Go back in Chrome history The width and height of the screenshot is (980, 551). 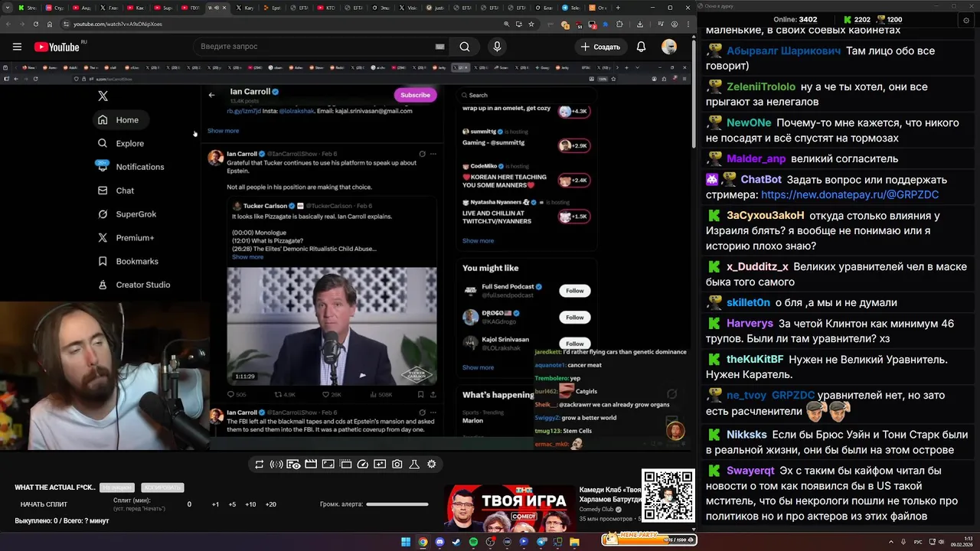[8, 24]
